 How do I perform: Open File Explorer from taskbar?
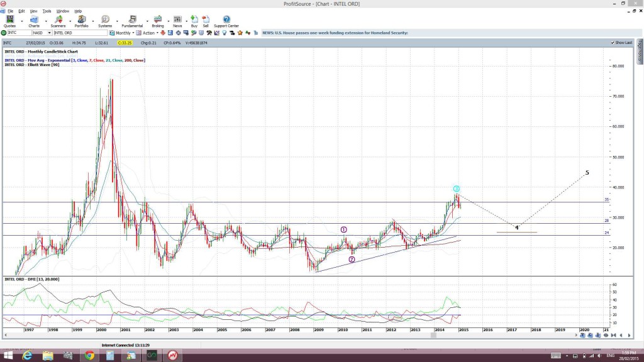(48, 356)
